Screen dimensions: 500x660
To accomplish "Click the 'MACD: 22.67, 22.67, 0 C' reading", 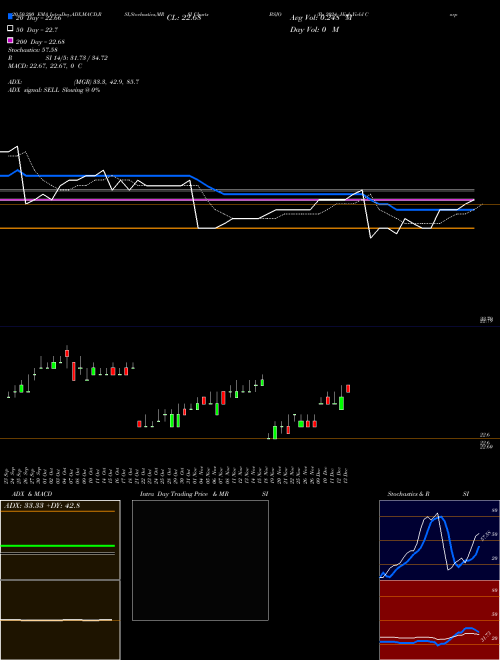I will pos(45,66).
